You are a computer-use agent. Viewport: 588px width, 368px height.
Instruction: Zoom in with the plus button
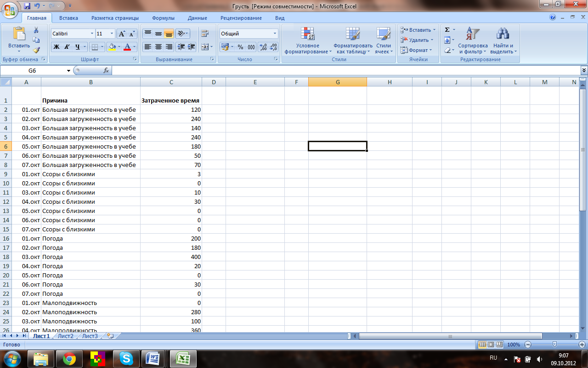click(582, 345)
